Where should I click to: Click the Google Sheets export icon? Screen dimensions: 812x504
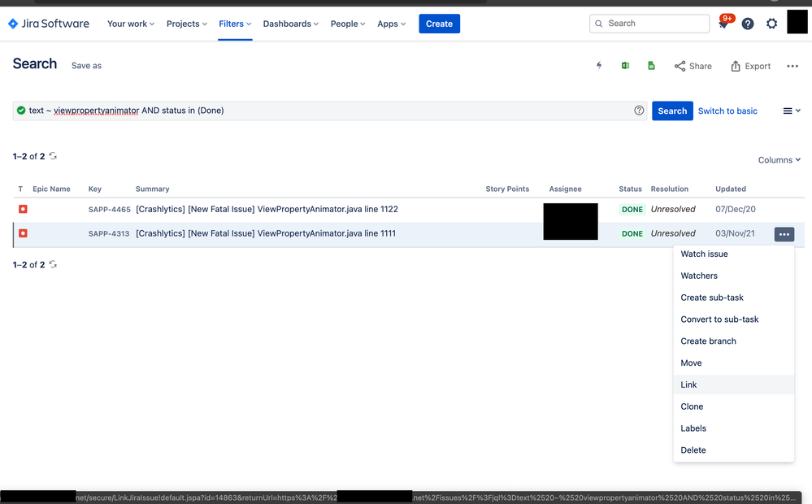651,66
